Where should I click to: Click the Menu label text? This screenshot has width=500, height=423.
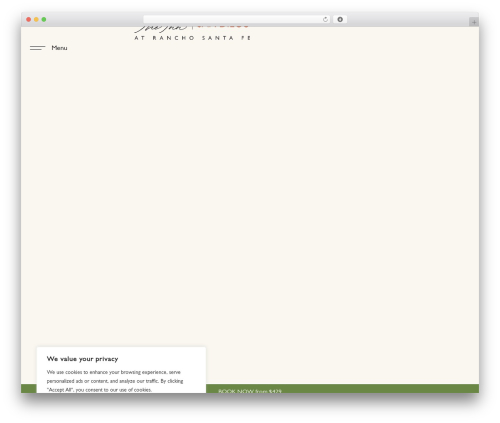point(59,48)
